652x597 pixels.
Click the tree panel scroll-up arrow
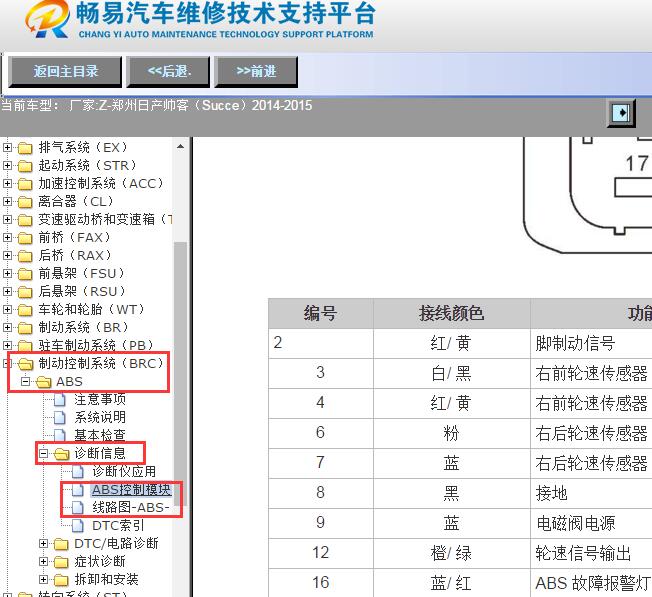click(x=180, y=146)
